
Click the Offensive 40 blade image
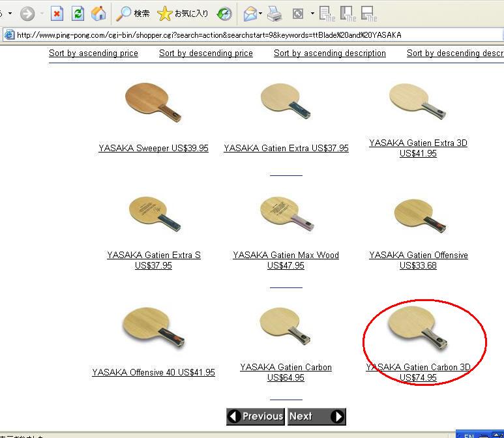(x=154, y=327)
